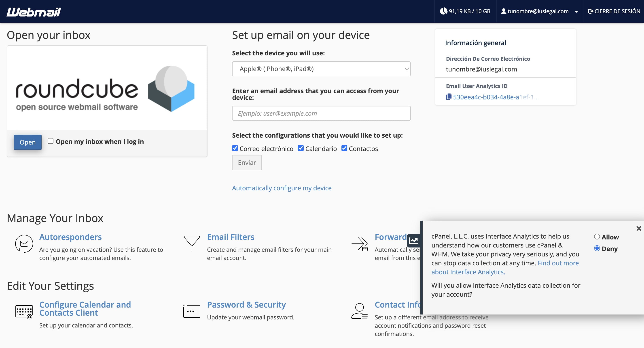Copy the Email User Analytics ID
The height and width of the screenshot is (348, 644).
click(449, 97)
